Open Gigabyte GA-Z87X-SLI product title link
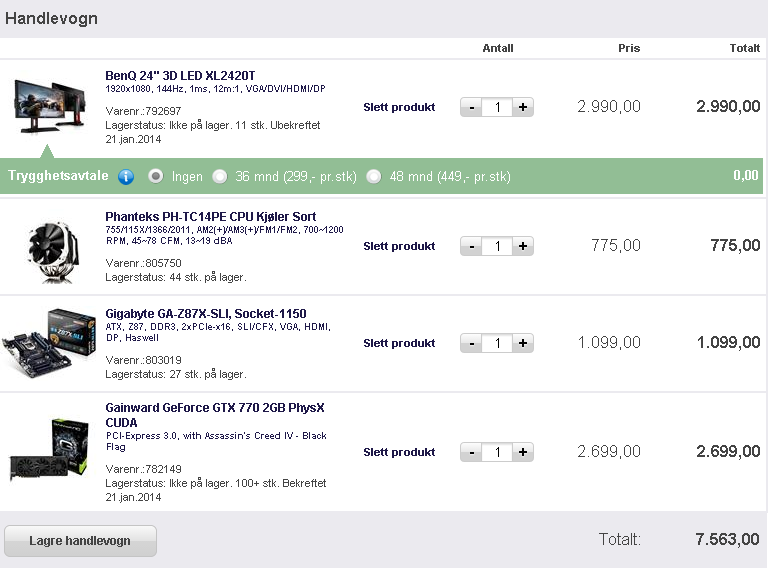773x568 pixels. (x=206, y=314)
